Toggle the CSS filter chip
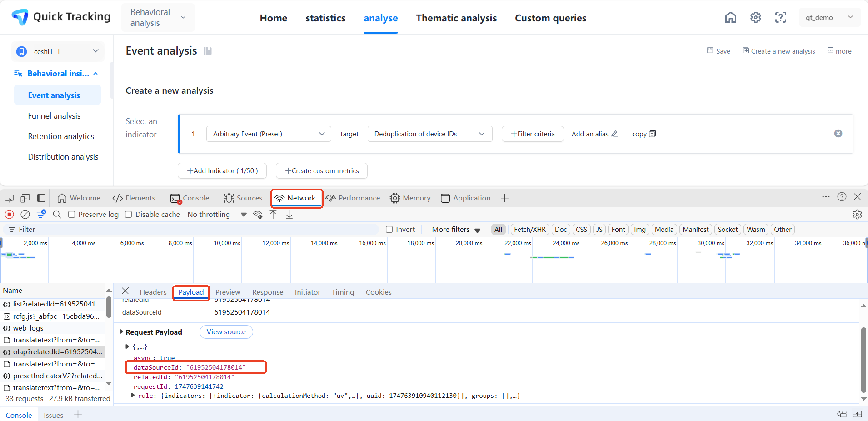 point(582,230)
